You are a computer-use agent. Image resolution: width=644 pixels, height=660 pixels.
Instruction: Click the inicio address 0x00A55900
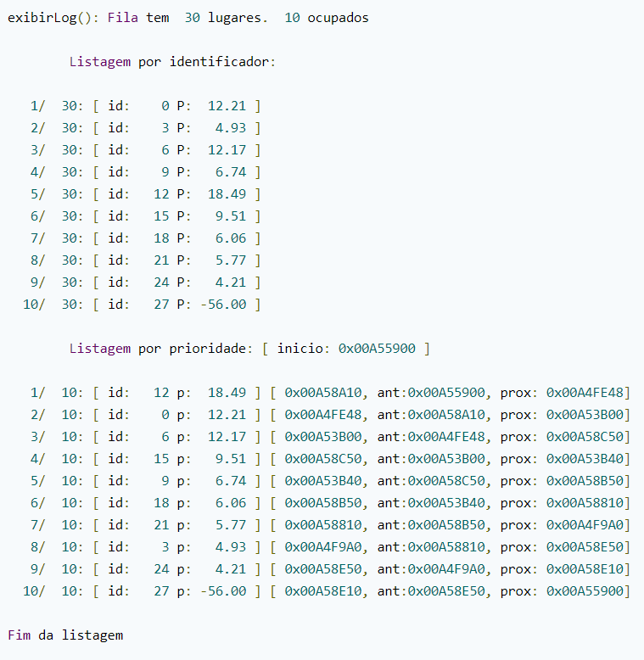click(x=377, y=349)
